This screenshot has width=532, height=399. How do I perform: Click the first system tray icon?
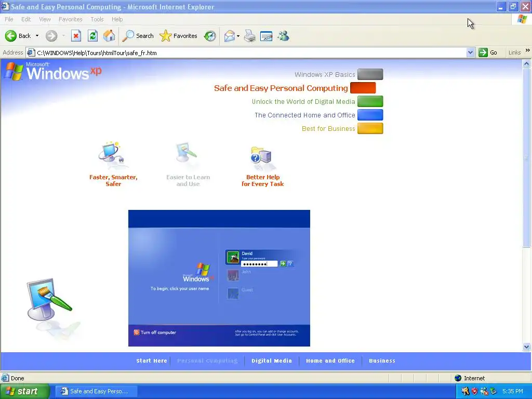465,391
